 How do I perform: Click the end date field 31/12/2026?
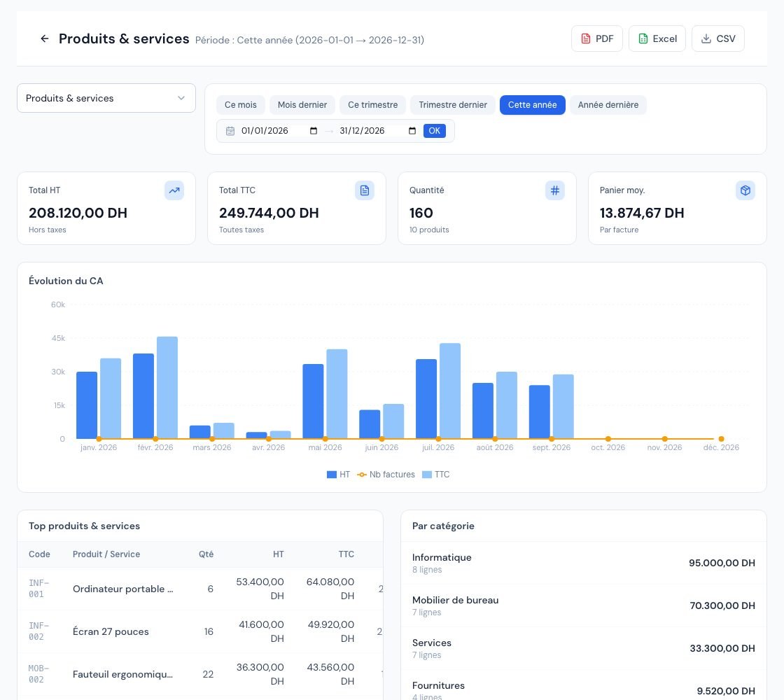pyautogui.click(x=378, y=131)
